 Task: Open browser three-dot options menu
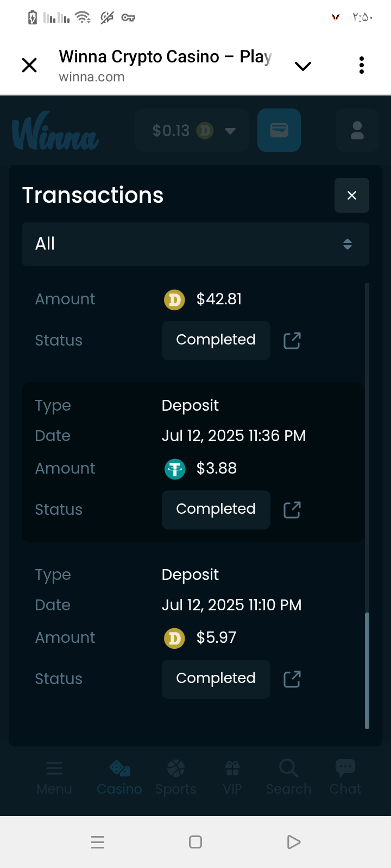point(362,66)
